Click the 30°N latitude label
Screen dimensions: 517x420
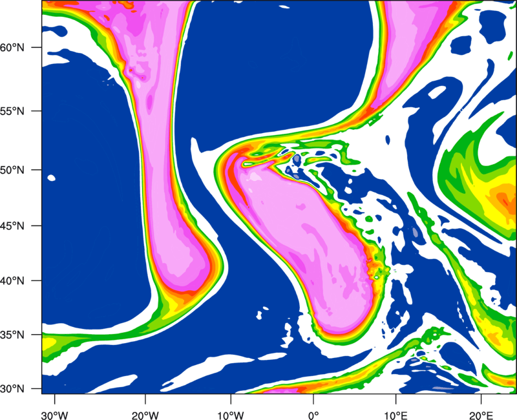coord(12,389)
